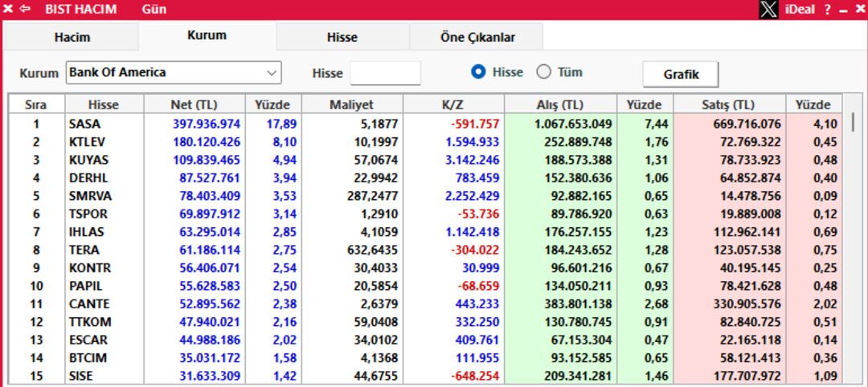
Task: Click Maliyet value 632,6435
Action: click(x=374, y=250)
